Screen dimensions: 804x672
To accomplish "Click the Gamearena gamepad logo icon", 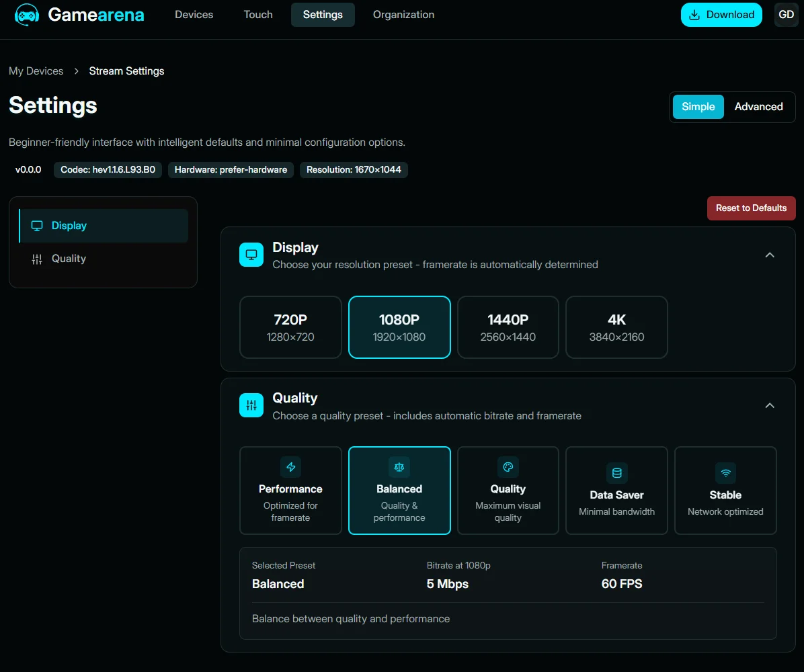I will tap(27, 15).
